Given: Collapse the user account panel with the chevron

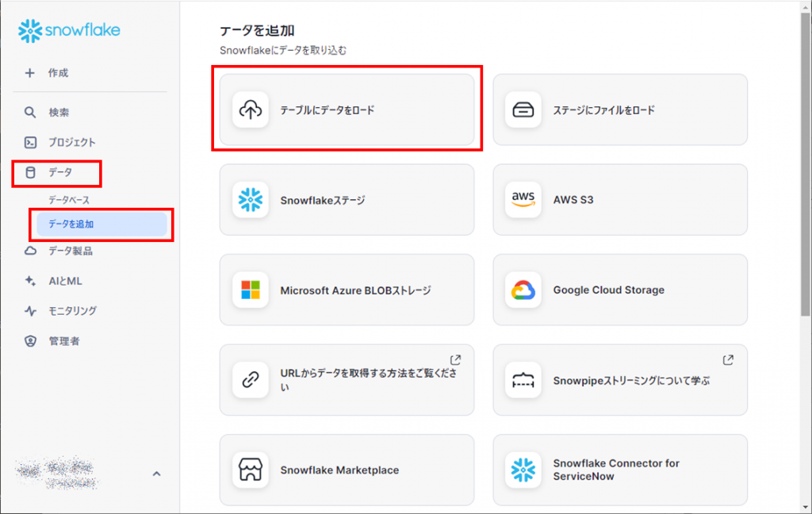Looking at the screenshot, I should tap(156, 474).
